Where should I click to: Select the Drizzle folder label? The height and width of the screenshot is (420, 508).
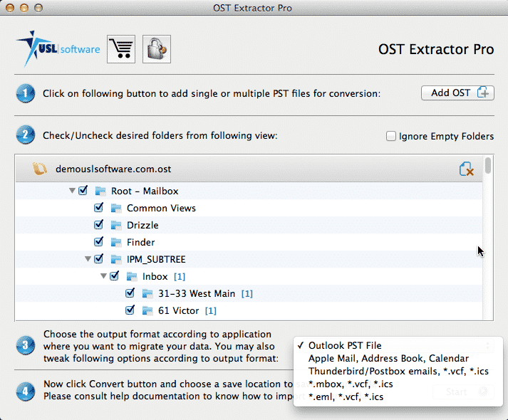click(x=142, y=225)
